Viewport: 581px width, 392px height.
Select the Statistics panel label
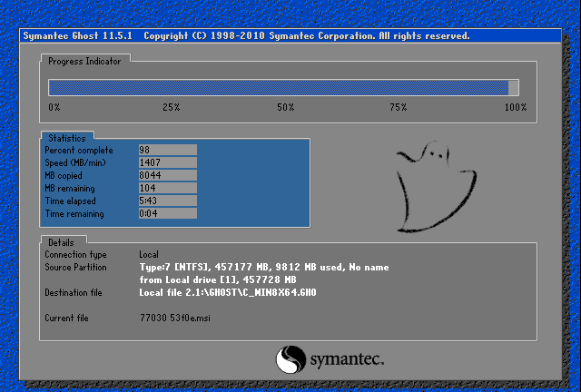(67, 138)
